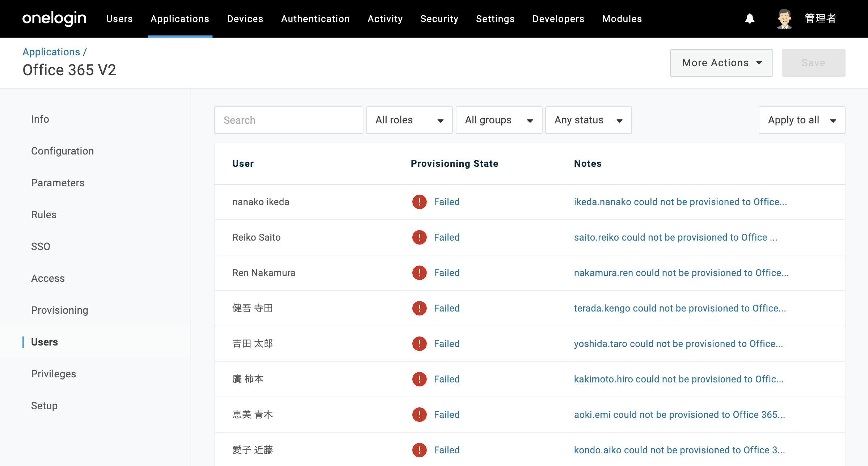Image resolution: width=868 pixels, height=466 pixels.
Task: Click Failed status for nanako ikeda
Action: (x=447, y=202)
